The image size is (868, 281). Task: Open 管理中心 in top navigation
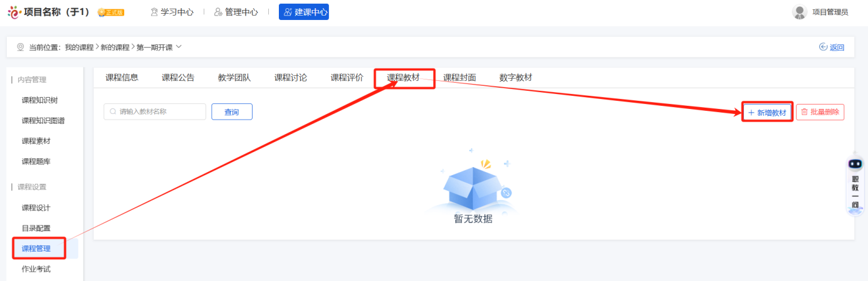tap(235, 12)
